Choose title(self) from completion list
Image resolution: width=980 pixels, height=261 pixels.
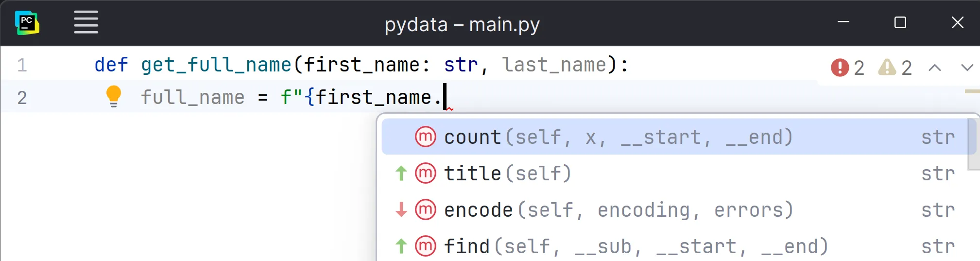coord(507,174)
